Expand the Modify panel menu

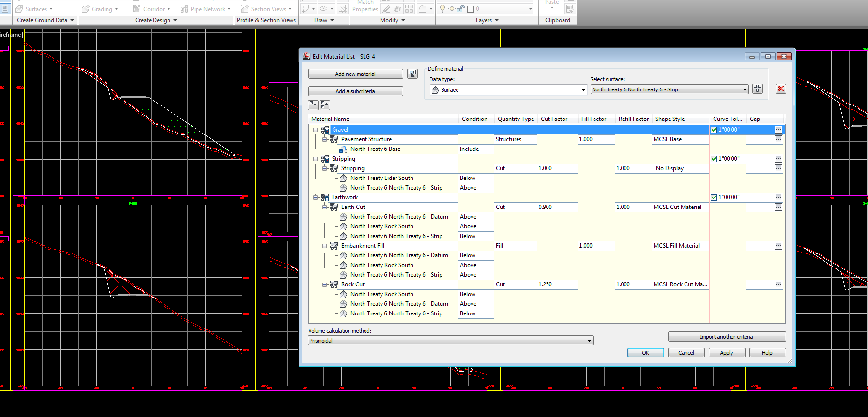(x=392, y=20)
